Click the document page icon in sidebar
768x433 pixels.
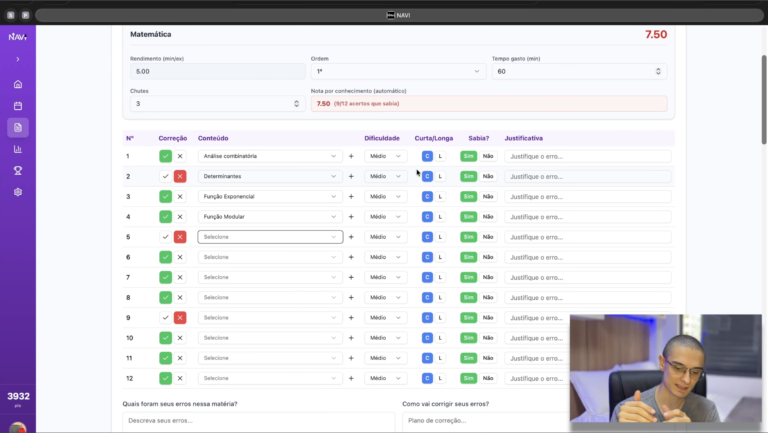pyautogui.click(x=17, y=127)
